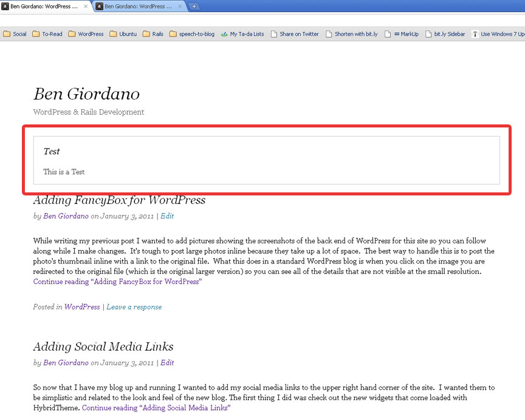Expand the WordPress bookmarks folder
The width and height of the screenshot is (525, 420).
[86, 34]
